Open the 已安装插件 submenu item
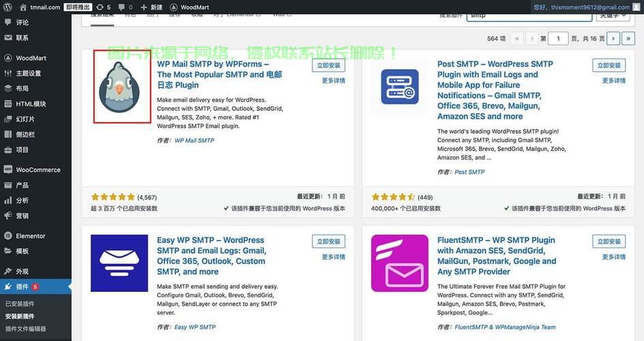This screenshot has height=341, width=644. [x=20, y=303]
